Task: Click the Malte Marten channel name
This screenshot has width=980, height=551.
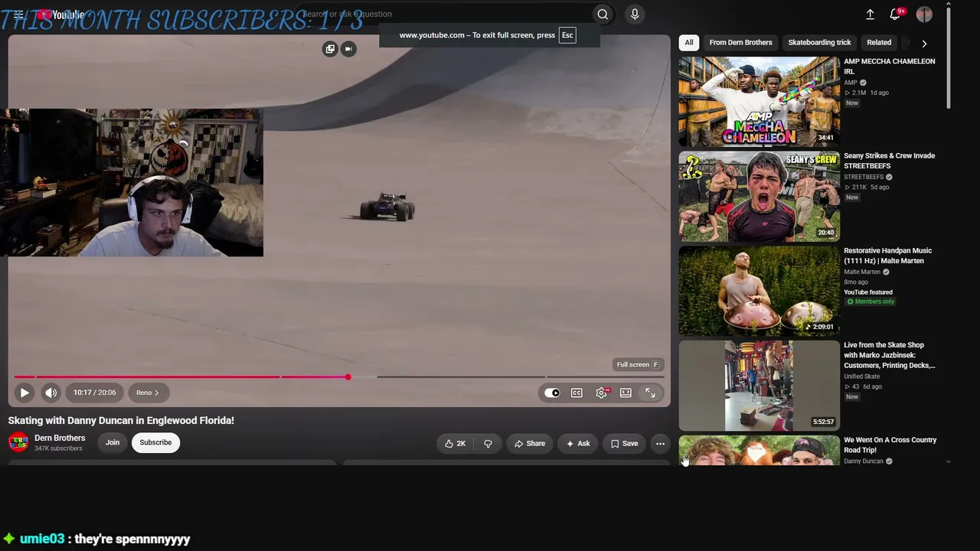Action: click(862, 272)
